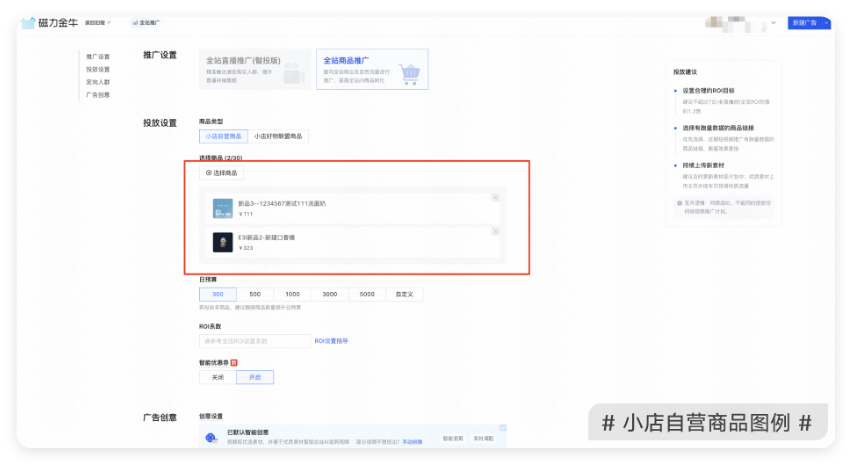Open the 全站推广 header tab
This screenshot has height=464, width=851.
pos(147,23)
